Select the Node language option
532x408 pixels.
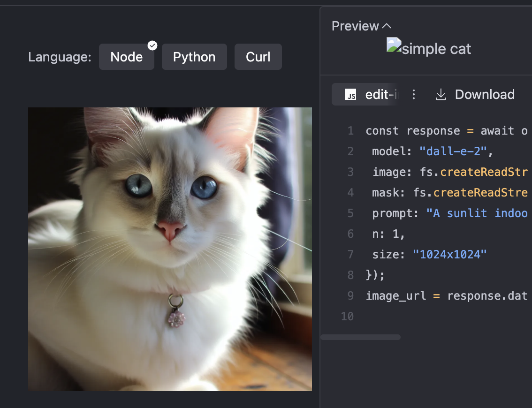126,57
